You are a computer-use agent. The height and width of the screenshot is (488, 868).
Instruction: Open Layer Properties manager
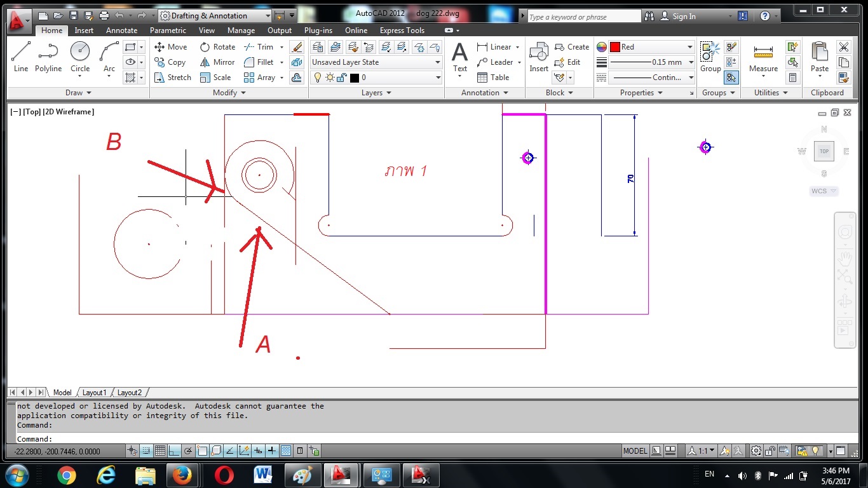click(x=318, y=47)
